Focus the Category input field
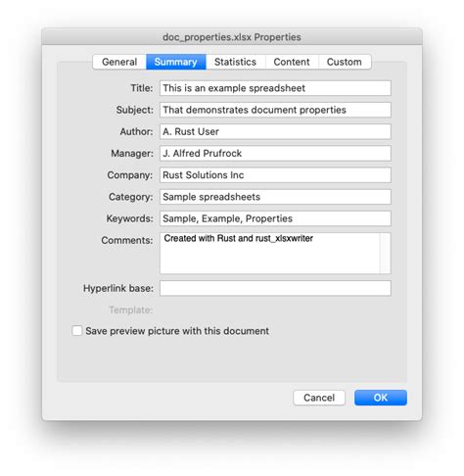 tap(275, 197)
